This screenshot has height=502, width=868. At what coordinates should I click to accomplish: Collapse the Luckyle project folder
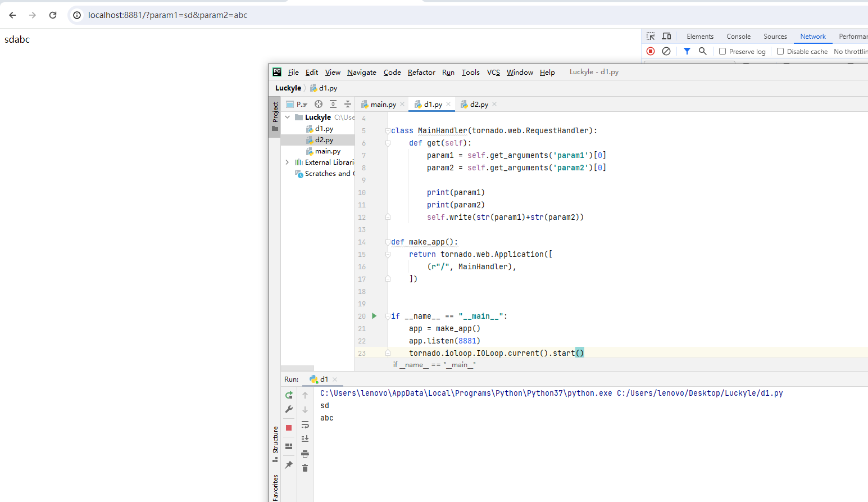point(288,117)
